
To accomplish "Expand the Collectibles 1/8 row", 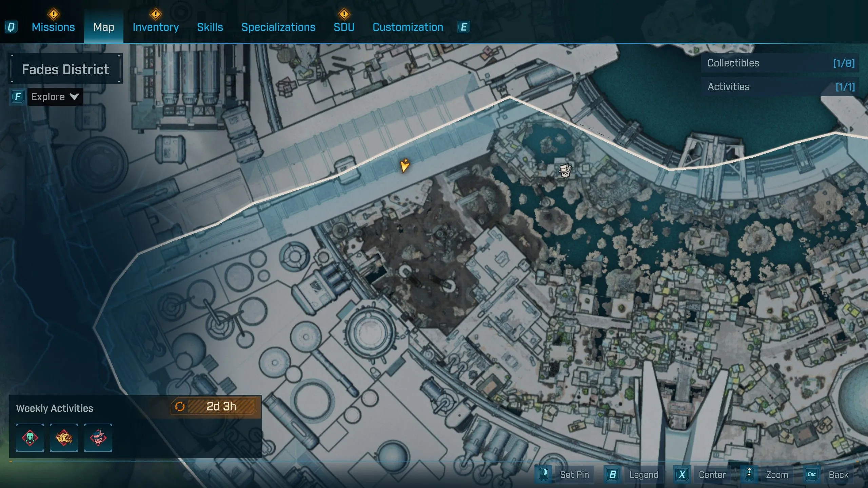I will [x=780, y=63].
